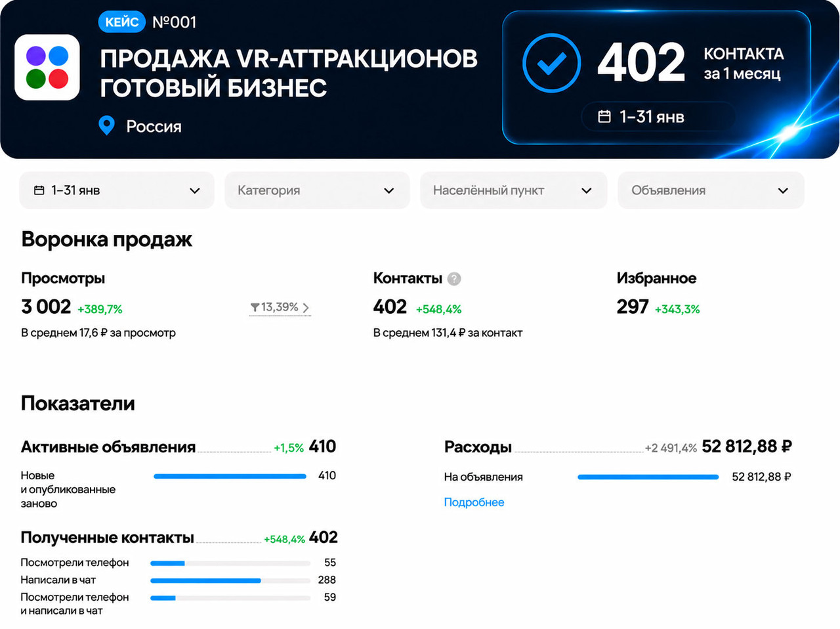Image resolution: width=840 pixels, height=629 pixels.
Task: Click the Избранное value 297
Action: click(x=633, y=307)
